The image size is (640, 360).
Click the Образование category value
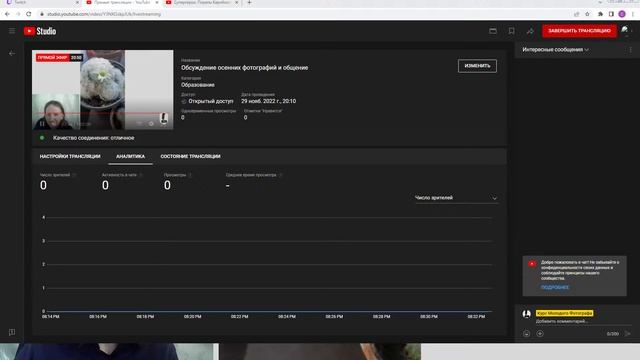198,85
